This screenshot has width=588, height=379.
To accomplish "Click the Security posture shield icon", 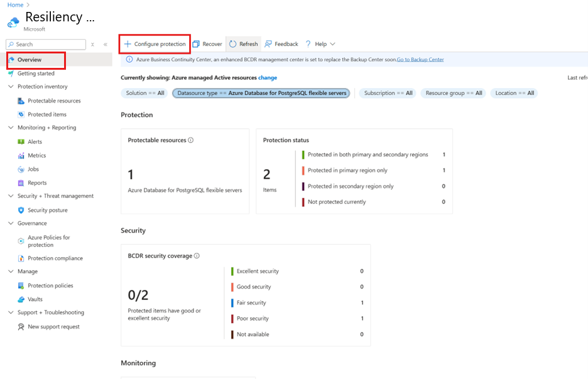I will coord(21,210).
